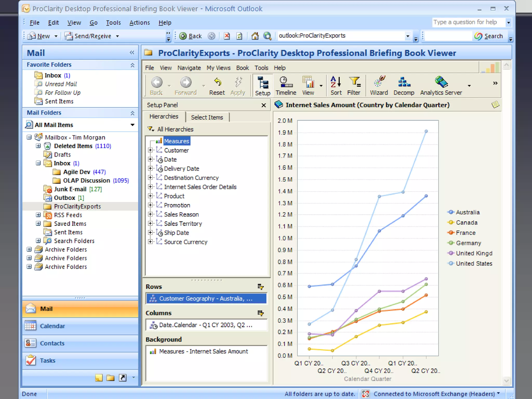Toggle Australia series in legend
Image resolution: width=532 pixels, height=399 pixels.
468,212
